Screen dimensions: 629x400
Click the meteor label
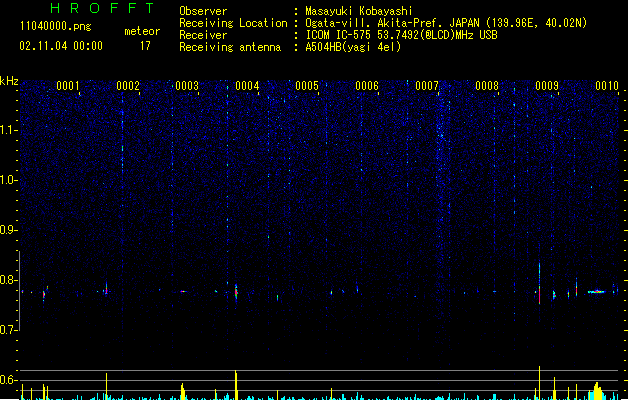pyautogui.click(x=142, y=31)
